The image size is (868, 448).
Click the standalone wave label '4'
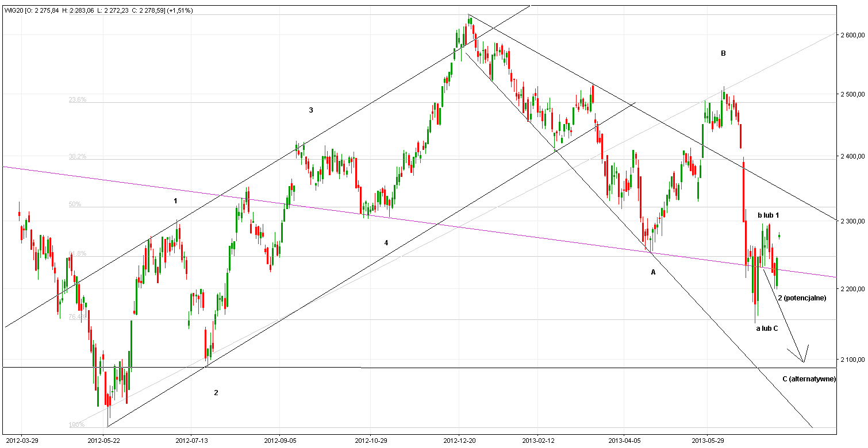[x=386, y=243]
